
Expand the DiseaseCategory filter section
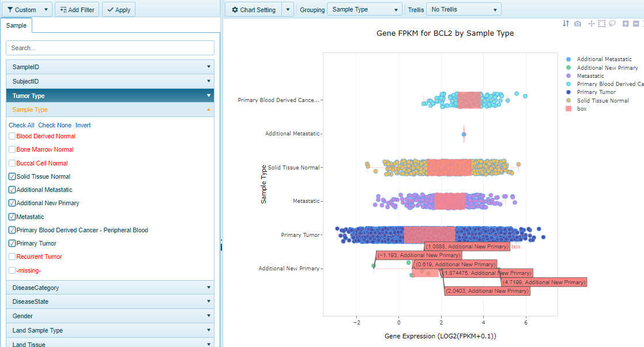click(110, 288)
